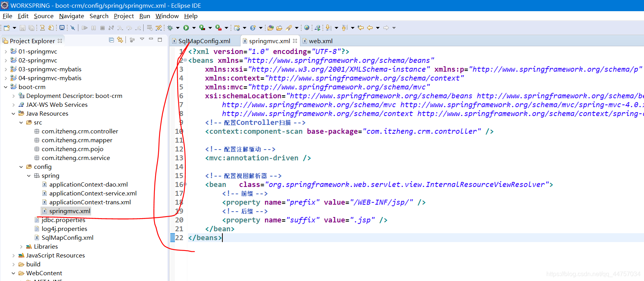
Task: Toggle Skip All Breakpoints icon
Action: click(x=72, y=28)
